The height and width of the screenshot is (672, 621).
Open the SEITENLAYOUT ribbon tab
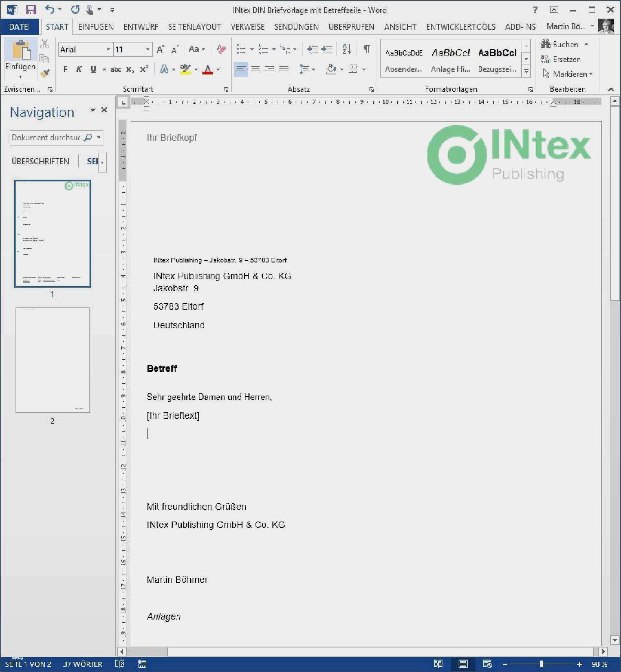(x=194, y=27)
